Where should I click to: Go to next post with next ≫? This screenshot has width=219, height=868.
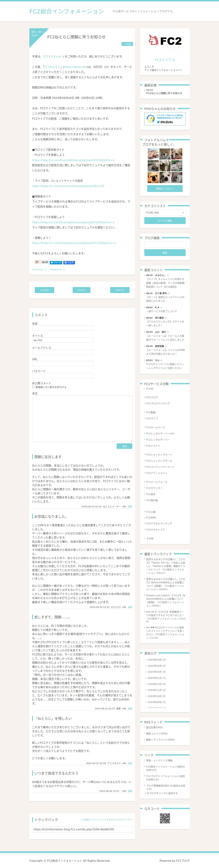coord(120,290)
